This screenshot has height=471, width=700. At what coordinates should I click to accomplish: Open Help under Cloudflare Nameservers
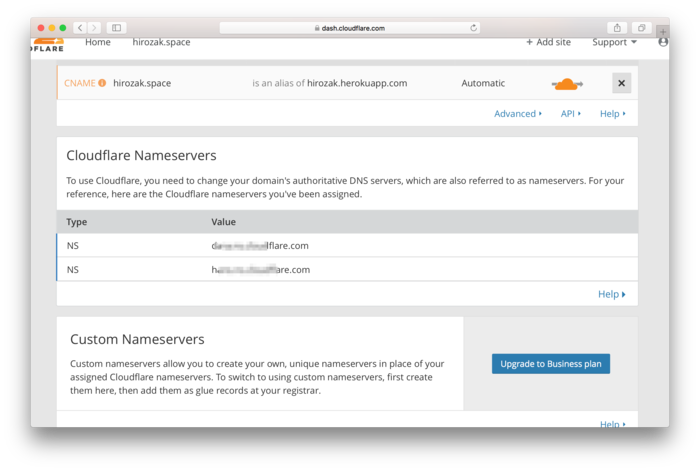tap(612, 294)
